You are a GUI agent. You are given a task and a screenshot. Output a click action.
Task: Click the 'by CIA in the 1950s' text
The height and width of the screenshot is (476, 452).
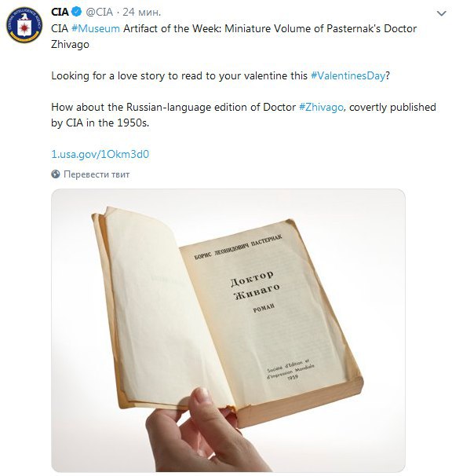100,123
